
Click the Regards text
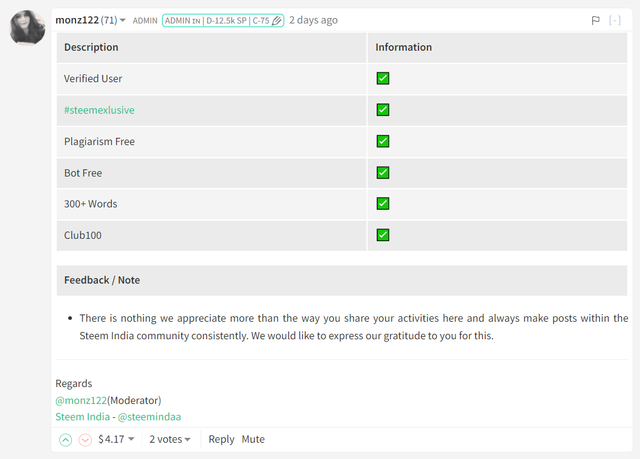(x=73, y=384)
